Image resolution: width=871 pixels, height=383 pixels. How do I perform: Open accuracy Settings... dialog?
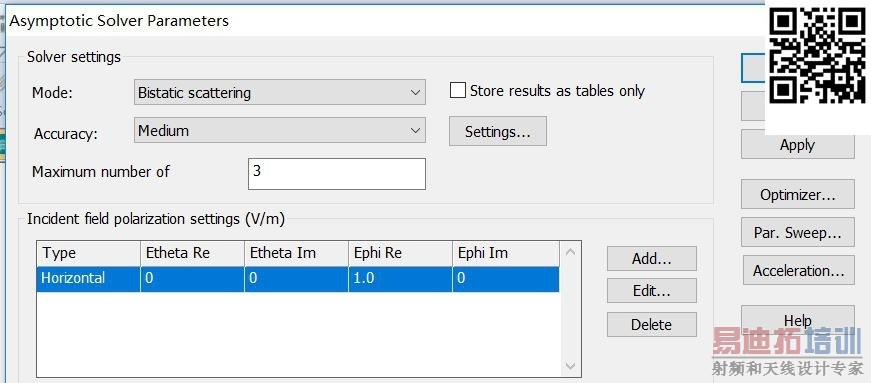pos(498,131)
